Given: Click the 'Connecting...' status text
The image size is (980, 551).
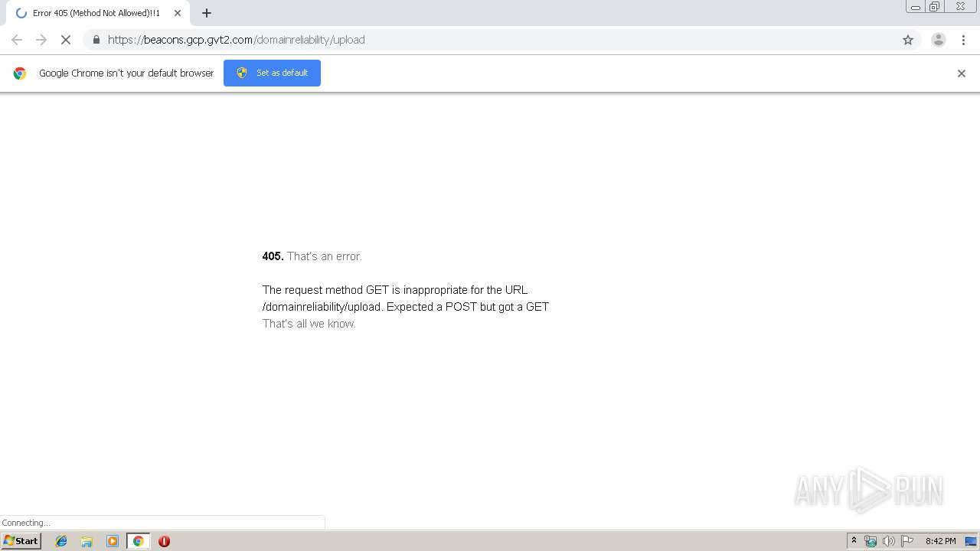Looking at the screenshot, I should pos(26,523).
